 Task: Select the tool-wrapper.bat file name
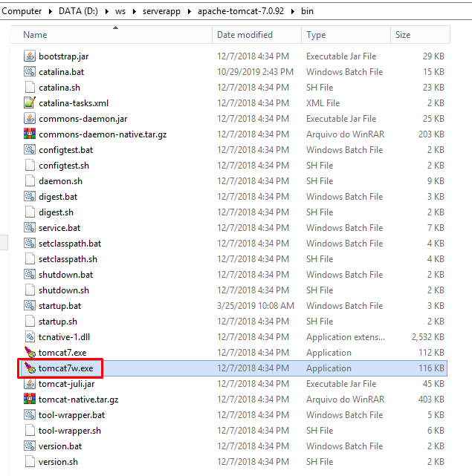[71, 415]
